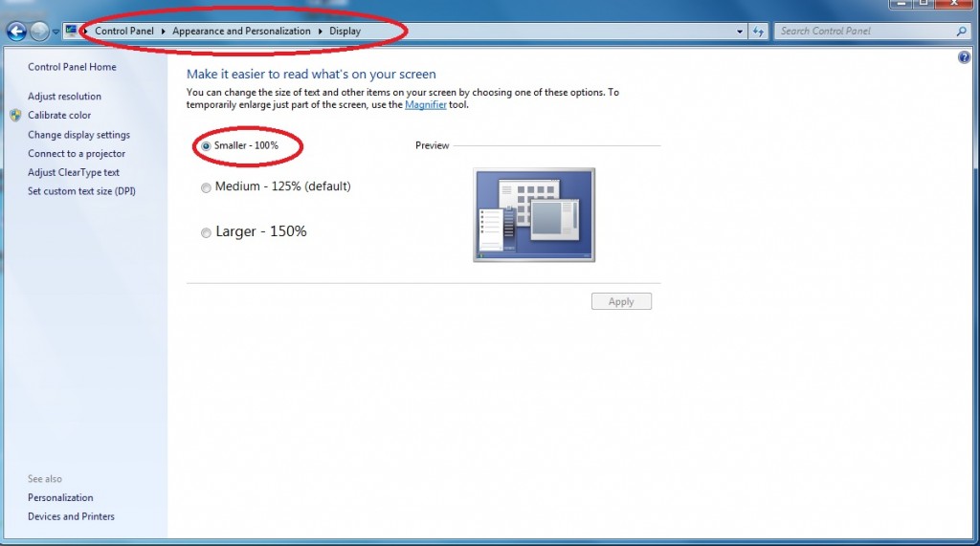The width and height of the screenshot is (980, 546).
Task: Click the Preview label text
Action: (x=432, y=145)
